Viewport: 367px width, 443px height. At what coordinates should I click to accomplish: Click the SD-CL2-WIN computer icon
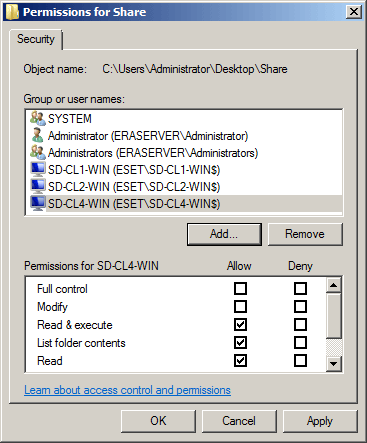tap(37, 186)
